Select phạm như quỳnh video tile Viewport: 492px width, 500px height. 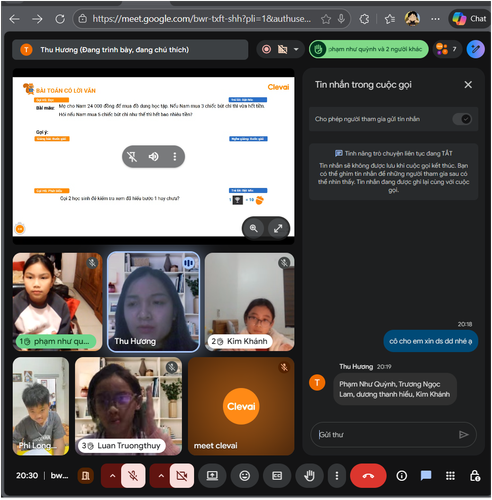[57, 302]
